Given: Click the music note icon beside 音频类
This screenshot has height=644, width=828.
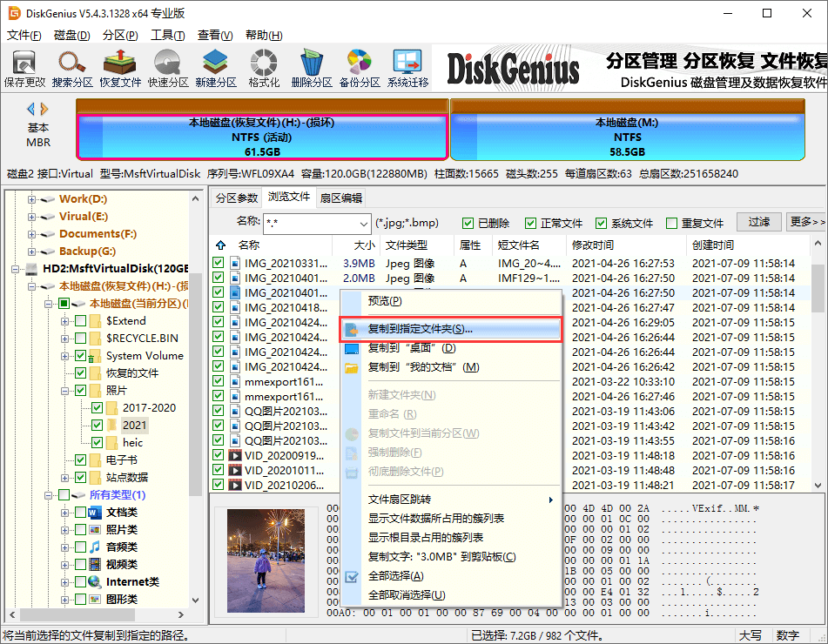Looking at the screenshot, I should coord(95,547).
